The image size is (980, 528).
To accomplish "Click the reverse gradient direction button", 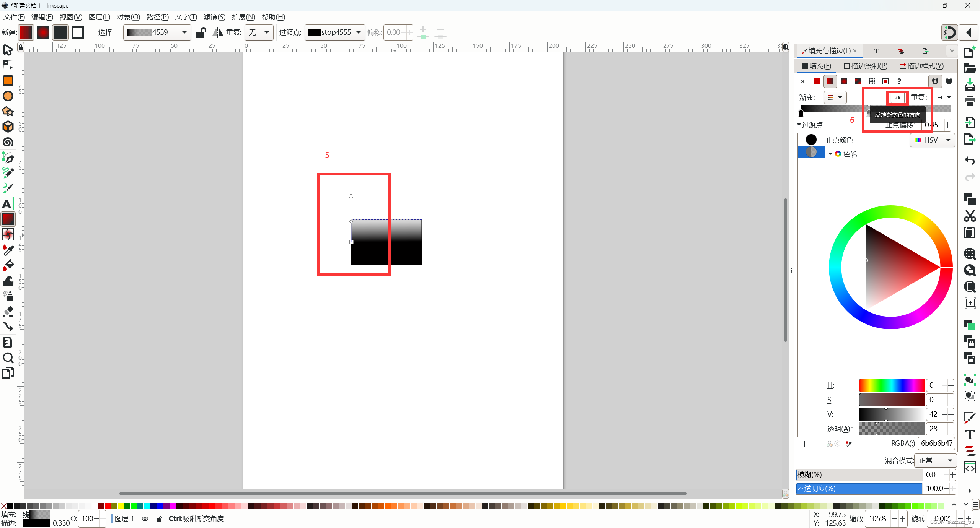I will coord(897,97).
